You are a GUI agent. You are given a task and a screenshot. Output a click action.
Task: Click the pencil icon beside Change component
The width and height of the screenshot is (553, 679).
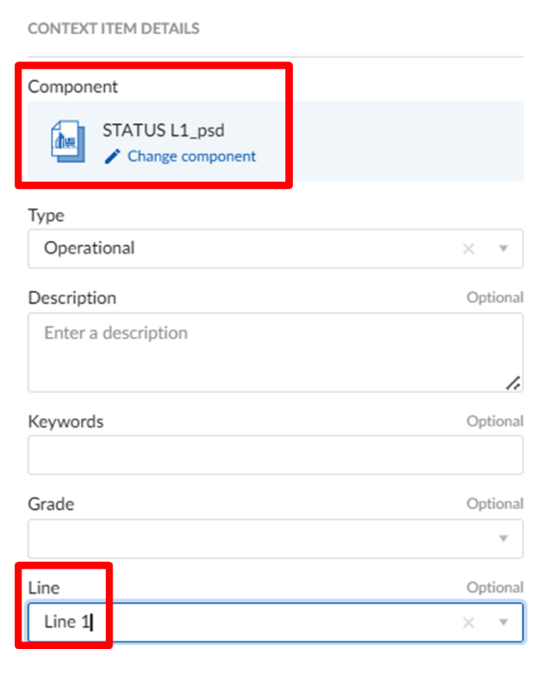[112, 157]
